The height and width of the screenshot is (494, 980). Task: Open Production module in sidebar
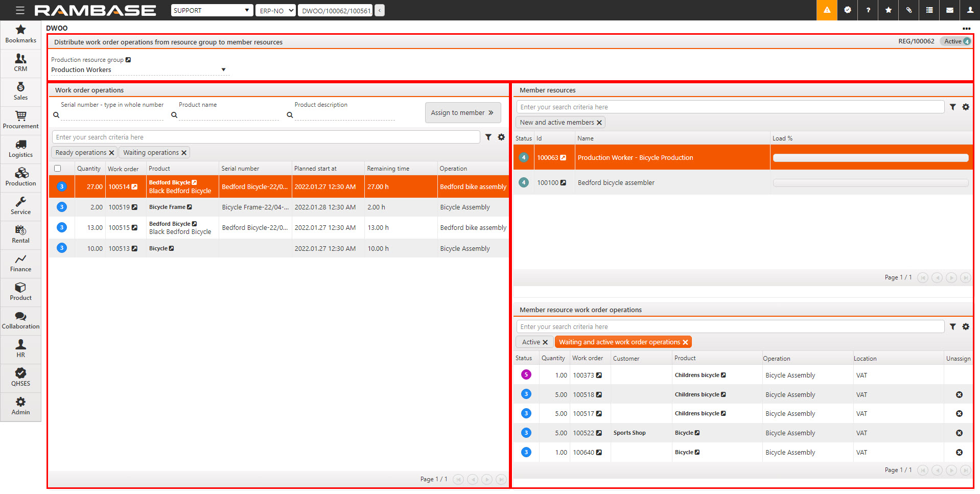(x=20, y=177)
